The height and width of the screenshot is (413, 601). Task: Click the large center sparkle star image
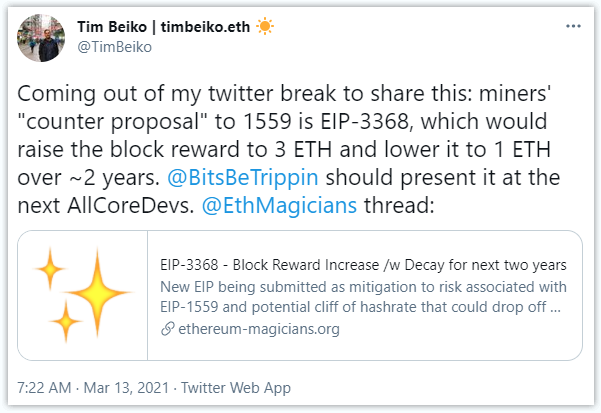[97, 292]
